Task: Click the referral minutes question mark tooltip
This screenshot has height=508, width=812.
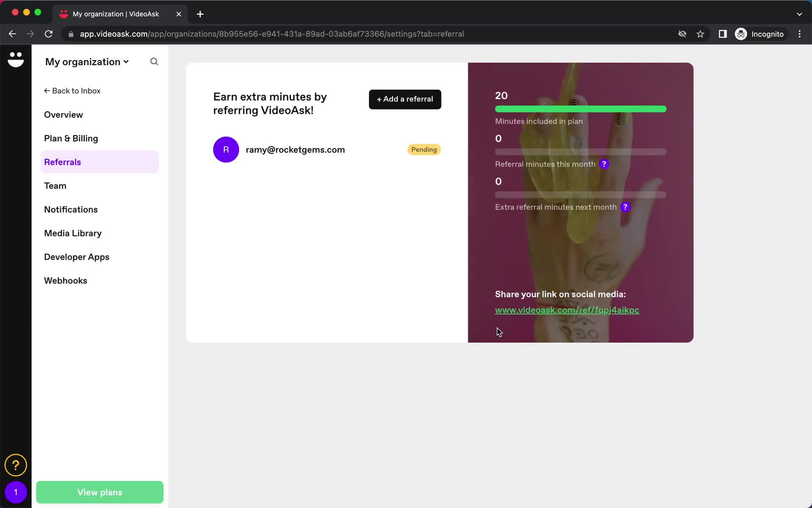Action: 604,164
